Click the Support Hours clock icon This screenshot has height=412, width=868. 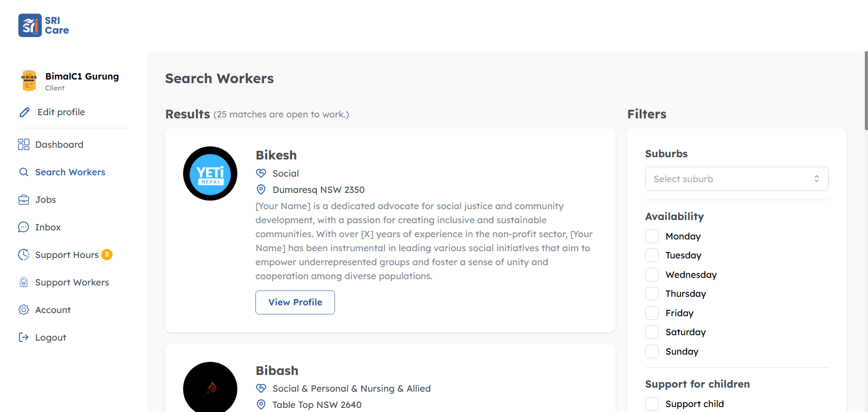tap(24, 255)
